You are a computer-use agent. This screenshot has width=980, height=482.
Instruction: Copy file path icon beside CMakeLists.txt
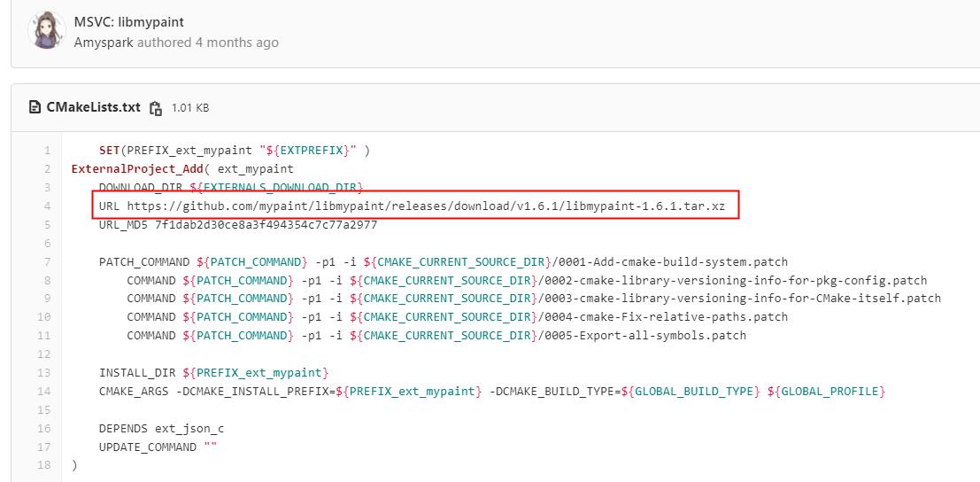156,108
